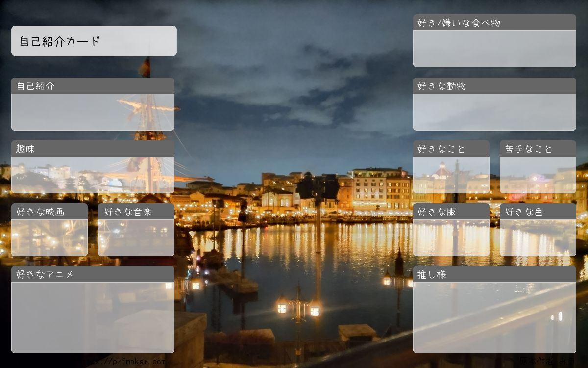The image size is (588, 368).
Task: Click the large 推し様 answer box
Action: pos(494,317)
